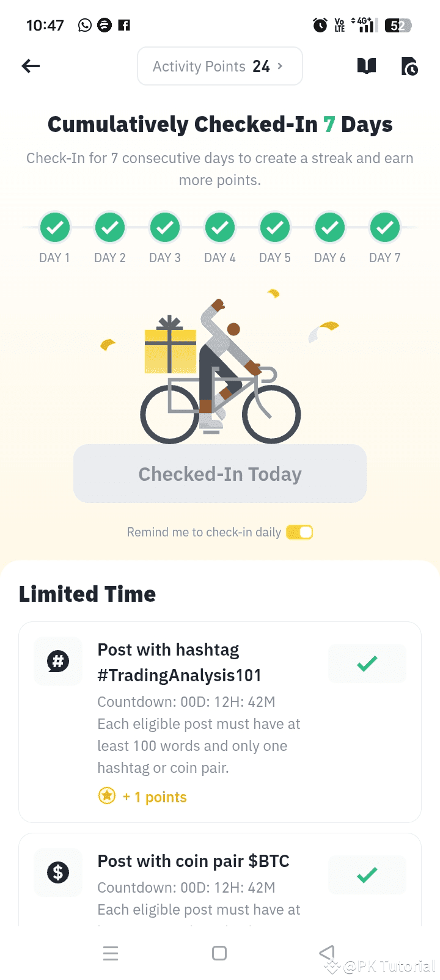Expand the Activity Points 24 chevron
The width and height of the screenshot is (440, 980).
[280, 66]
